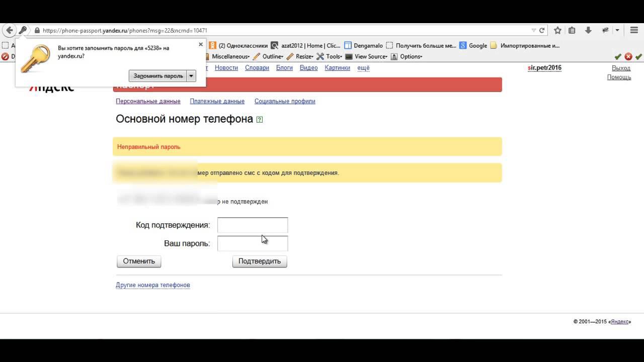The height and width of the screenshot is (362, 644).
Task: Focus the Ваш пароль input field
Action: 253,243
